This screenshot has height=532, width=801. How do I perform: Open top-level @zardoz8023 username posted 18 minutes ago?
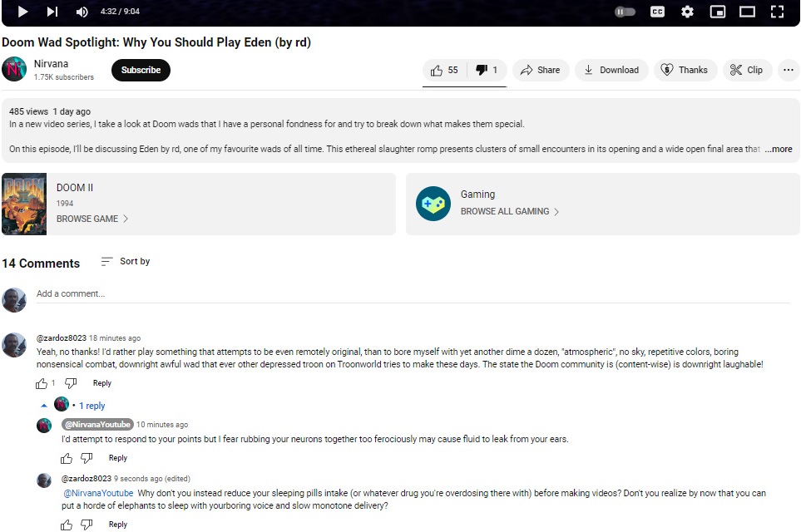click(x=62, y=338)
